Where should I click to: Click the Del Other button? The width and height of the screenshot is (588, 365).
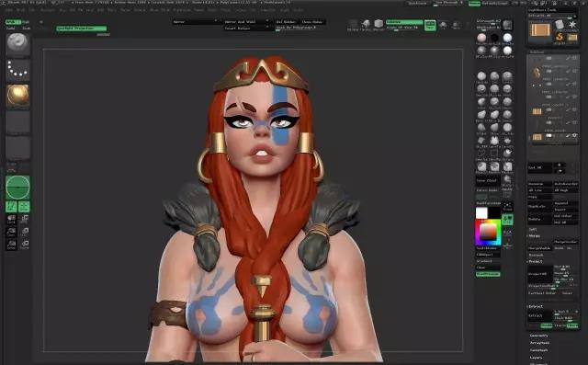(566, 216)
